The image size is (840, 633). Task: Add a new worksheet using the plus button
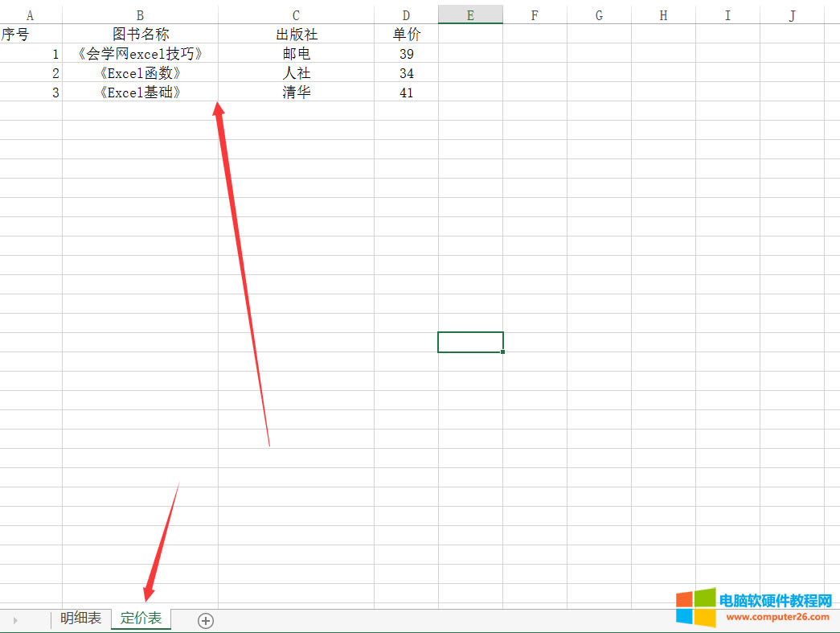[205, 620]
